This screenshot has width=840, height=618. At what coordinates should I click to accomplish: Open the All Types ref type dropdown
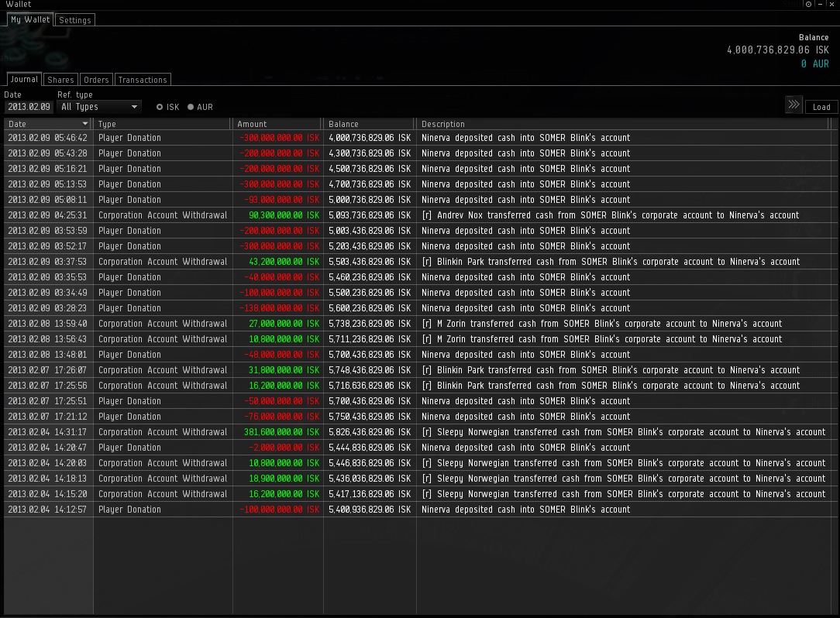coord(99,107)
